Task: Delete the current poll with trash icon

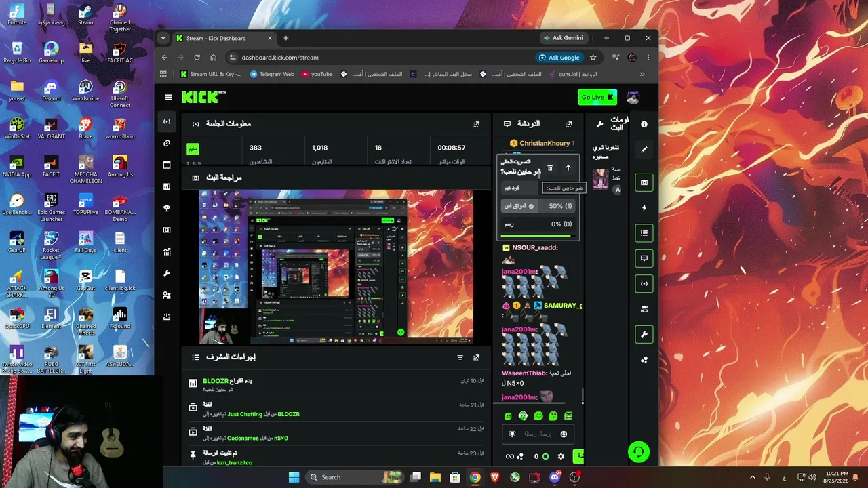Action: [x=550, y=167]
